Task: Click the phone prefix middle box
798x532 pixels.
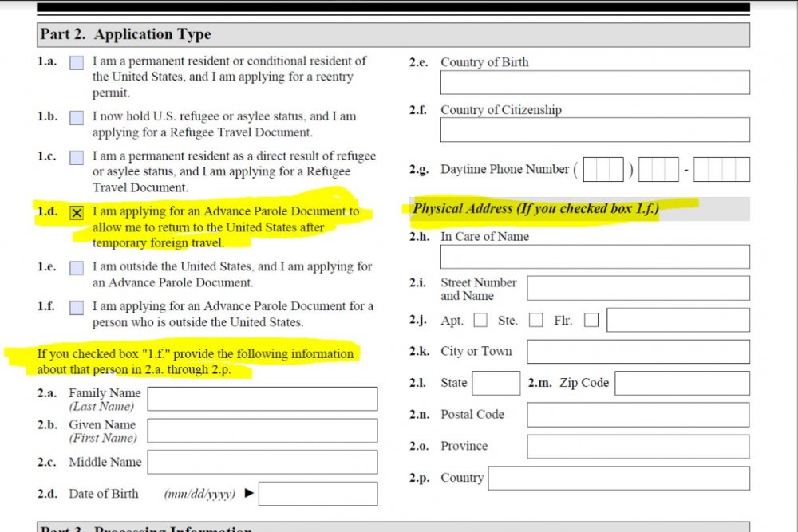Action: [658, 169]
